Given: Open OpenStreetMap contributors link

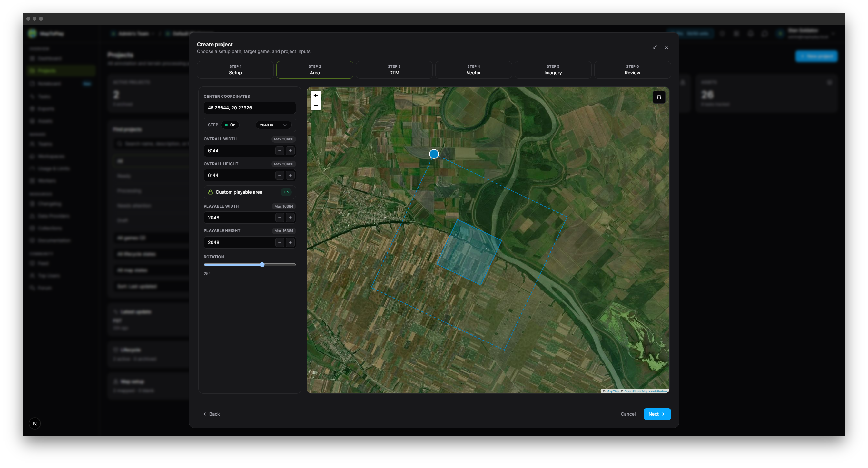Looking at the screenshot, I should tap(645, 391).
